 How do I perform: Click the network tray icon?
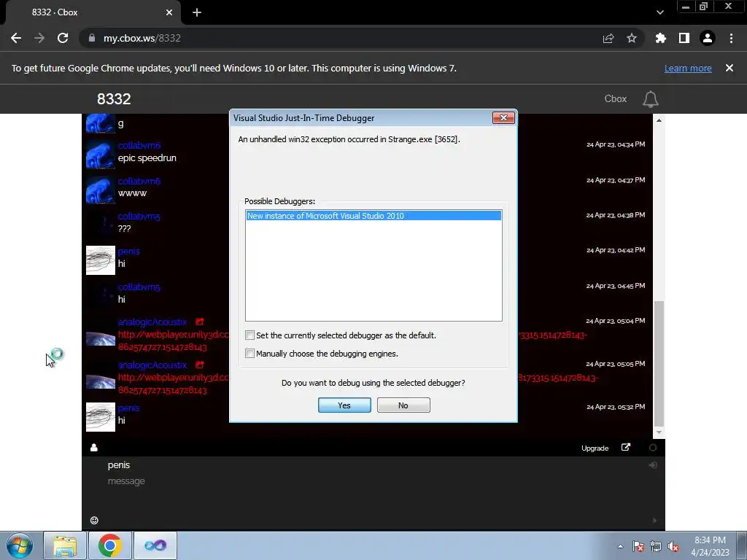tap(656, 546)
